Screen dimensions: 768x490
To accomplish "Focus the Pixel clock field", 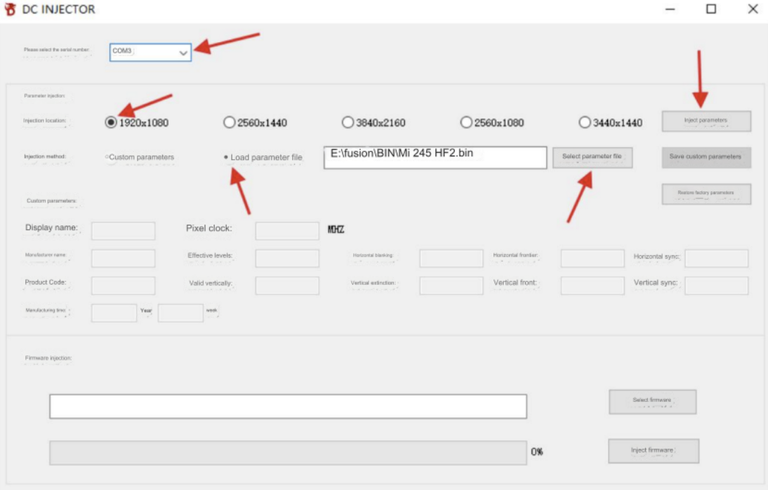I will pos(287,231).
